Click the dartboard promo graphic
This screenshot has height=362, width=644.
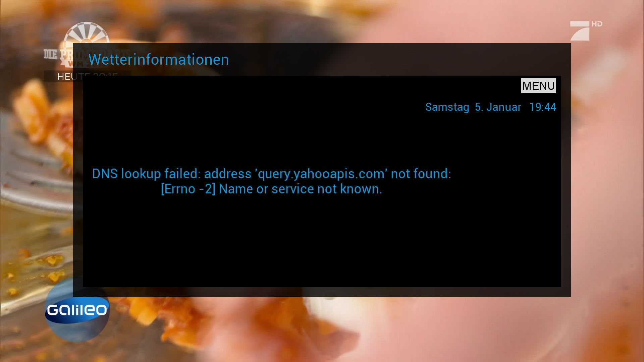click(87, 33)
